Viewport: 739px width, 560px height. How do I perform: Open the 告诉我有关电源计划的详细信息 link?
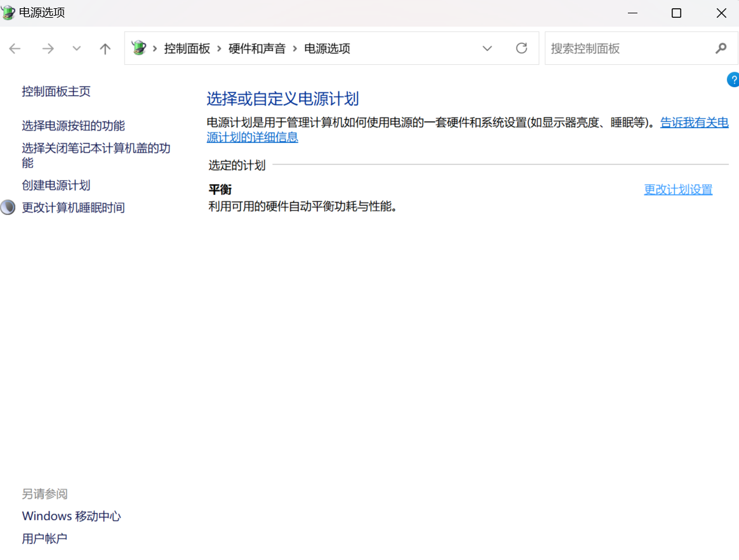[694, 123]
